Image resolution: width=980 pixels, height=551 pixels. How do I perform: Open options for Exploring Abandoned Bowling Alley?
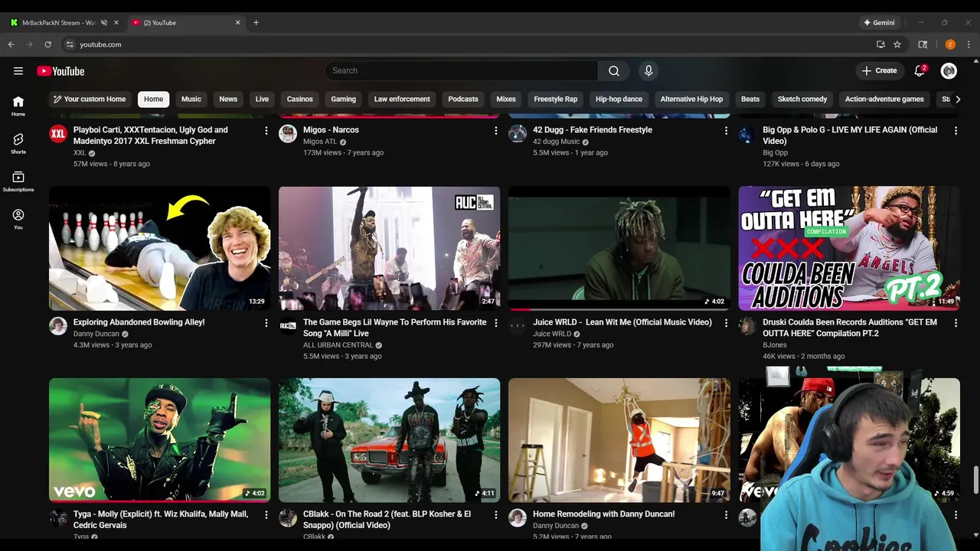click(266, 323)
